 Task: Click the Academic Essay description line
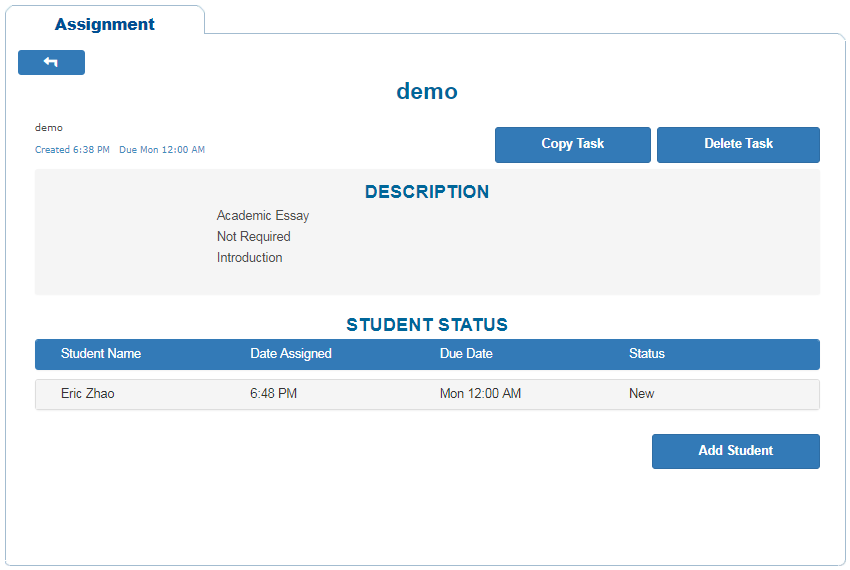pos(263,216)
